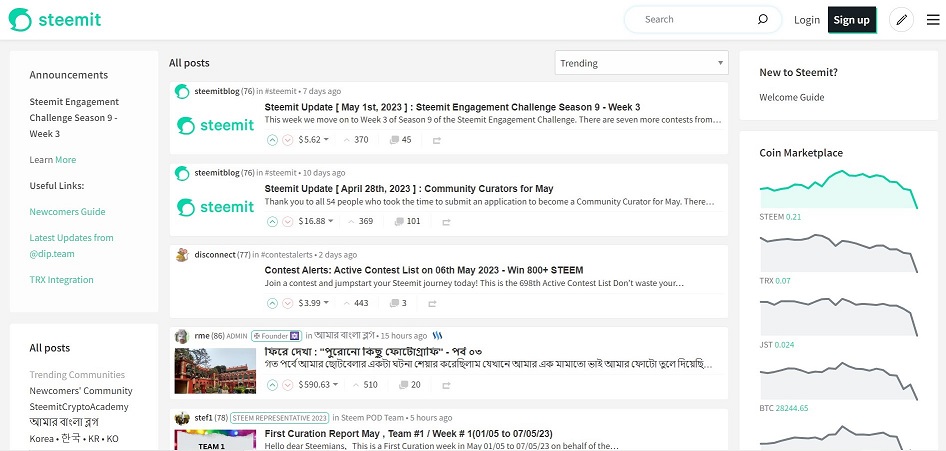The image size is (946, 451).
Task: Open the steemit thumbnail on May 1st post
Action: click(x=215, y=125)
